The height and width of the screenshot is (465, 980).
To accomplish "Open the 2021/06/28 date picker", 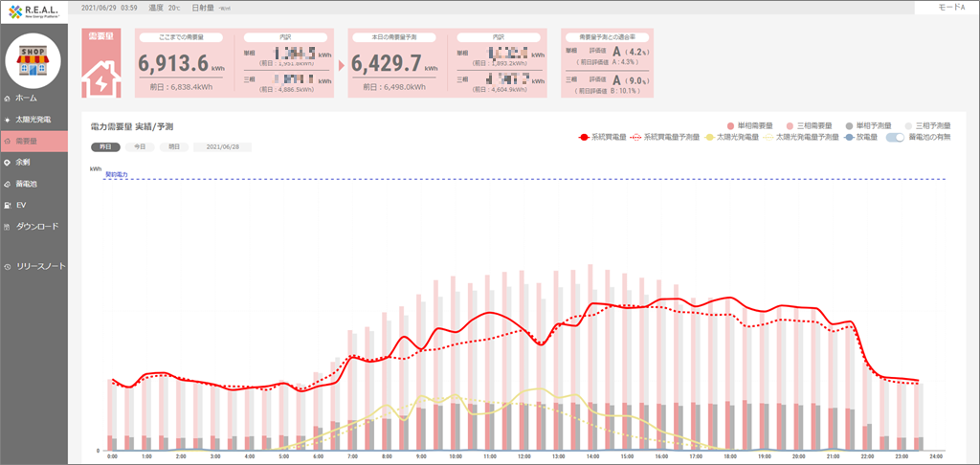I will tap(222, 147).
